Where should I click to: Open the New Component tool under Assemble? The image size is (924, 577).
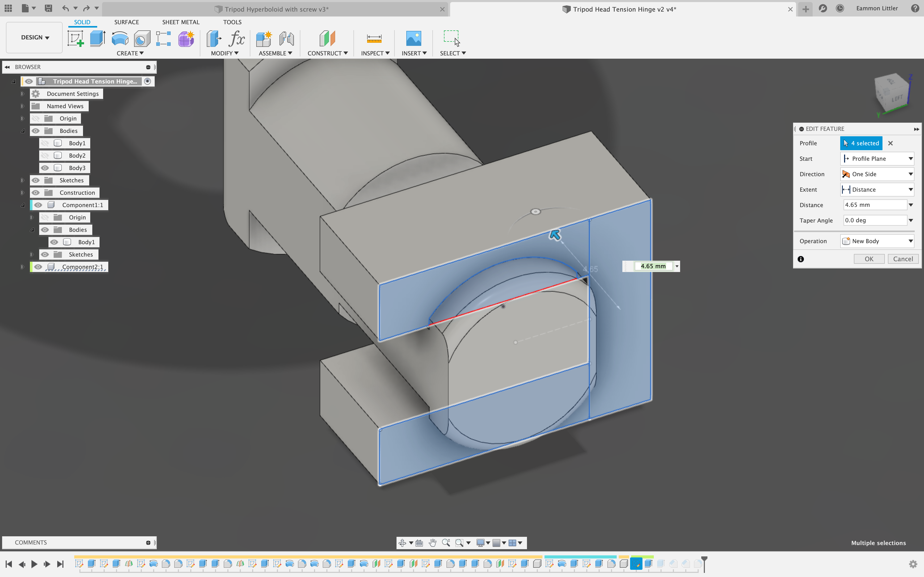(263, 39)
